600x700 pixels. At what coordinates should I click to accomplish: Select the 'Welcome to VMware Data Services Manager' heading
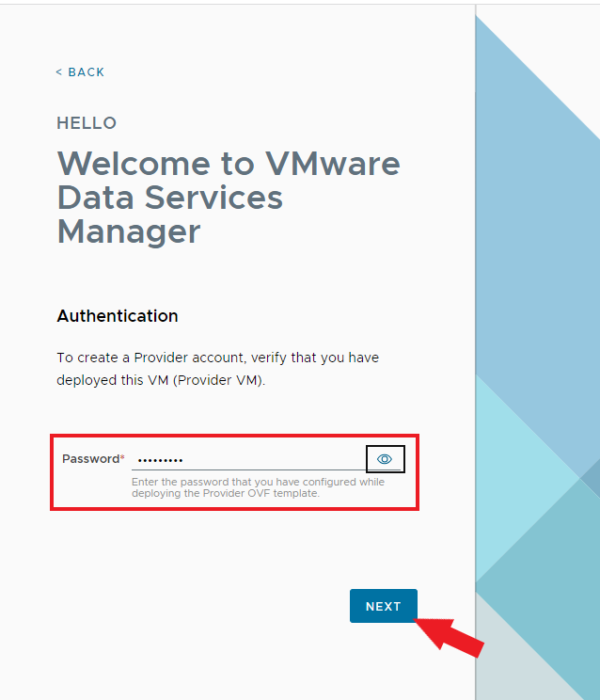click(x=229, y=198)
